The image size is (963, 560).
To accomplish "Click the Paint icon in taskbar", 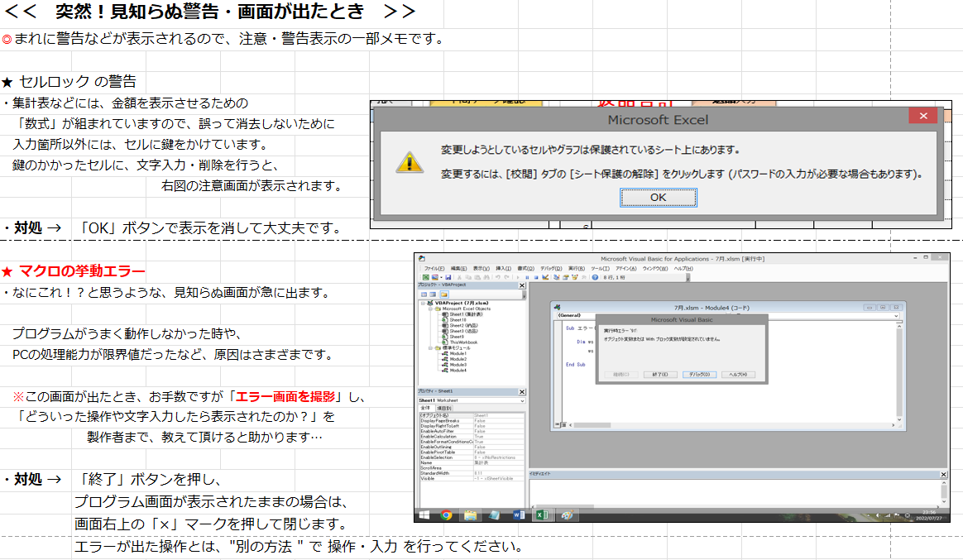I will (567, 515).
